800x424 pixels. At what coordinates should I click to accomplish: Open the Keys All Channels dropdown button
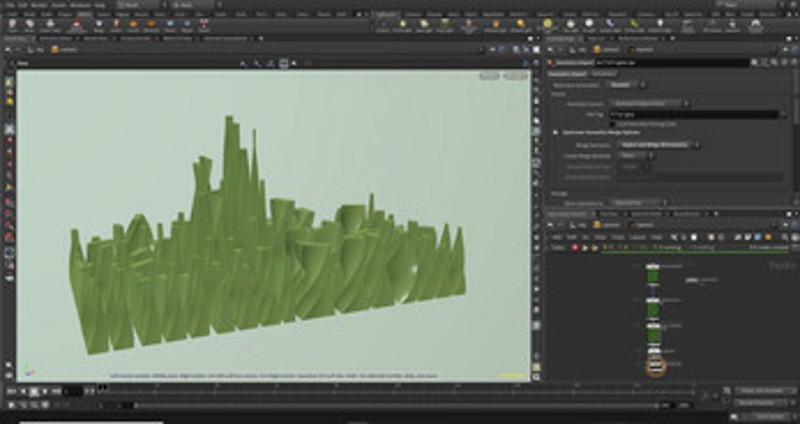click(x=766, y=391)
